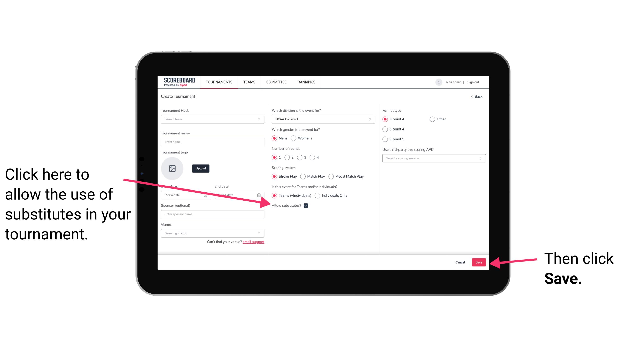Navigate to the TEAMS tab
The height and width of the screenshot is (346, 644).
coord(249,82)
